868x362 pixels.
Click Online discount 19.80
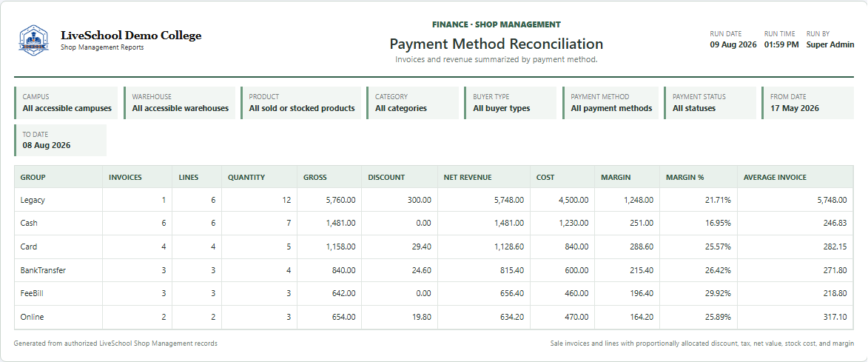pos(421,317)
